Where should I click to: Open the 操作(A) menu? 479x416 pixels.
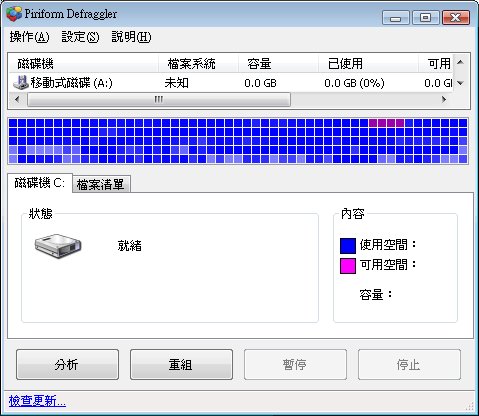(29, 37)
